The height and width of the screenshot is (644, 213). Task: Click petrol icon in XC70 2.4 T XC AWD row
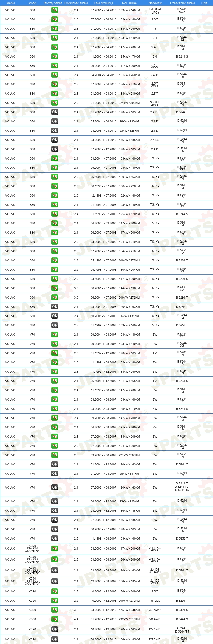click(54, 549)
